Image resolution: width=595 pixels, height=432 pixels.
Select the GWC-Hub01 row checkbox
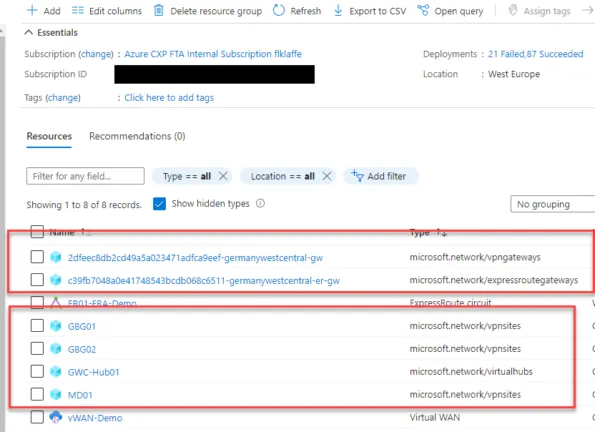point(37,371)
